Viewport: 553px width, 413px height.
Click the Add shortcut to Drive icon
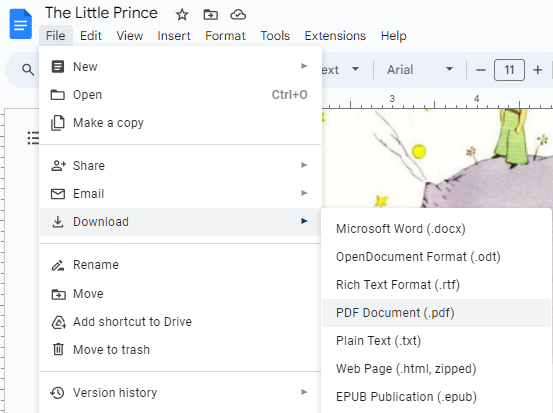[x=59, y=322]
